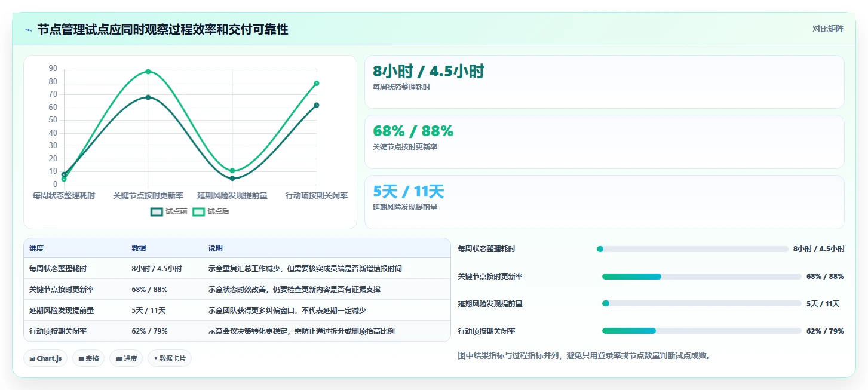Click the explanation starting 示意重复汇总工作减少
This screenshot has width=868, height=390.
coord(305,269)
